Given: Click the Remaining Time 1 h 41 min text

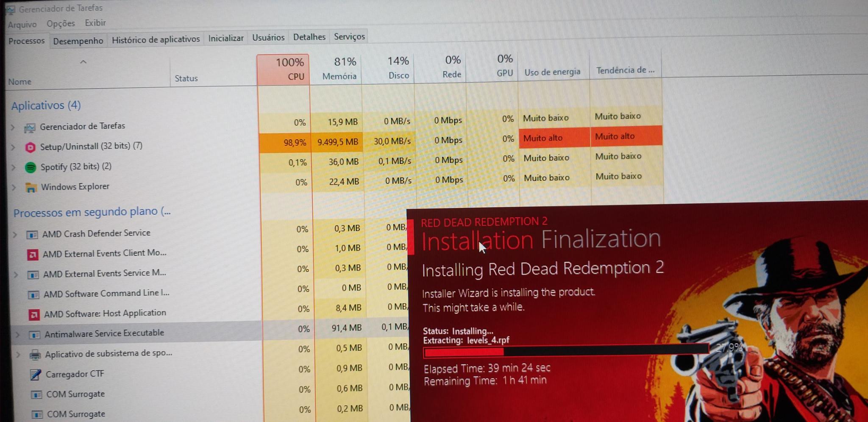Looking at the screenshot, I should [485, 380].
